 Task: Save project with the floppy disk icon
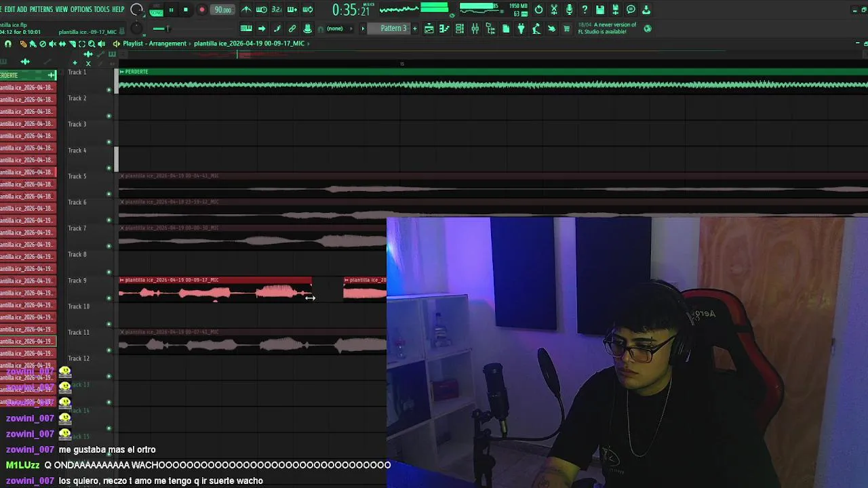[x=600, y=9]
